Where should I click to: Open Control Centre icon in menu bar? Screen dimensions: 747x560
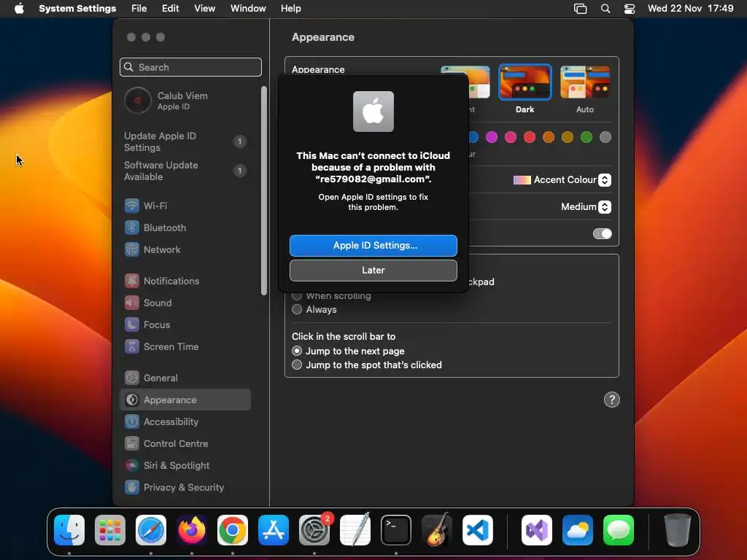(630, 9)
